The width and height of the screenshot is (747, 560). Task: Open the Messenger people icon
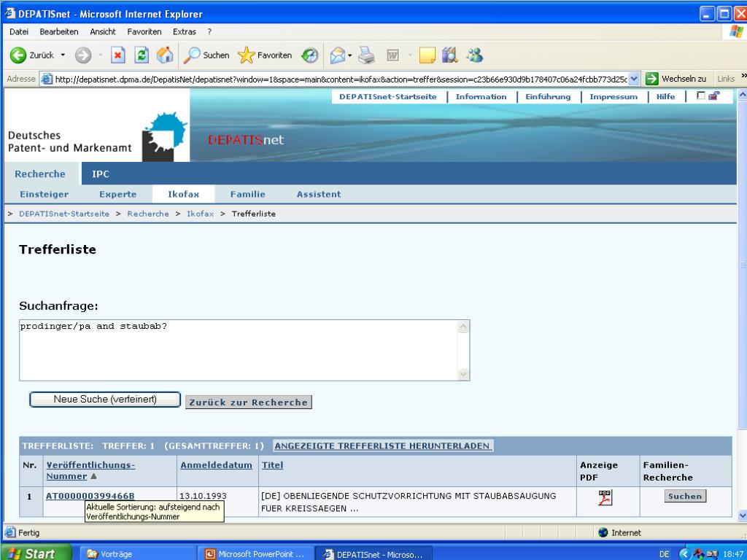click(x=474, y=55)
